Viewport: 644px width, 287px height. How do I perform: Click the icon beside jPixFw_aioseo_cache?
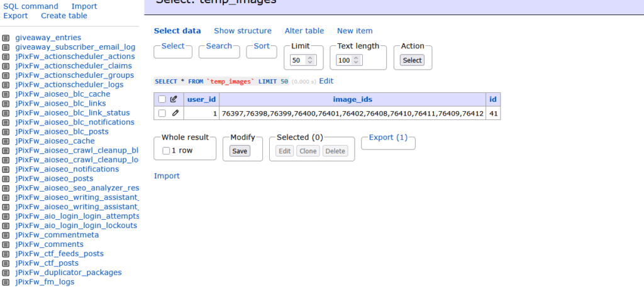tap(6, 141)
